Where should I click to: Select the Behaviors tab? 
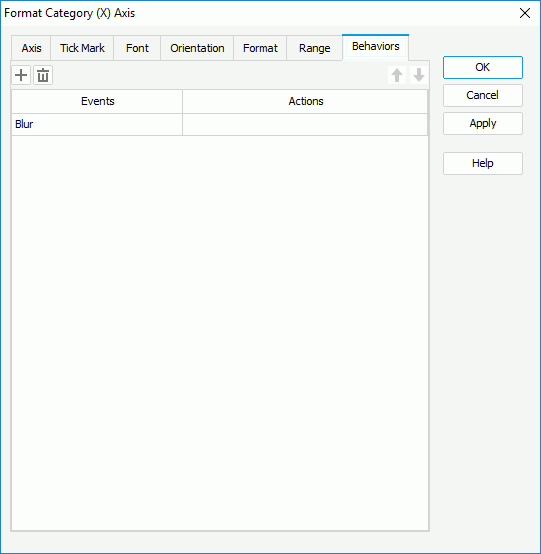click(376, 47)
